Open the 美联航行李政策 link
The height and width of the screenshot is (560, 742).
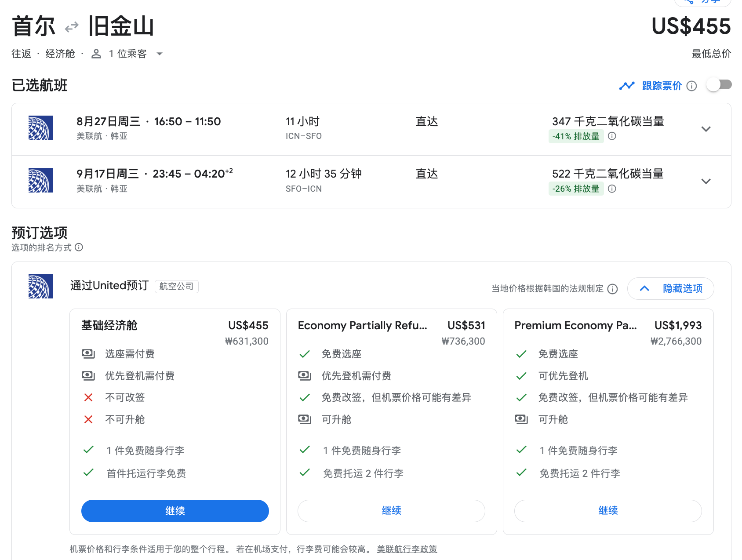pyautogui.click(x=407, y=549)
